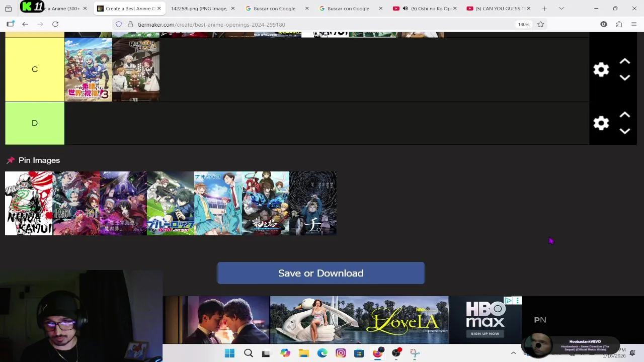Click the browser forward arrow

pyautogui.click(x=40, y=24)
